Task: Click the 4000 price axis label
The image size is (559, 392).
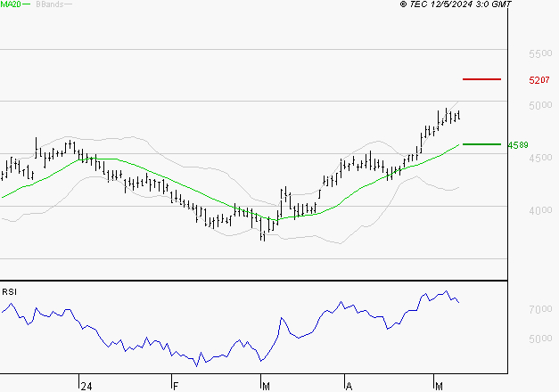Action: coord(540,210)
